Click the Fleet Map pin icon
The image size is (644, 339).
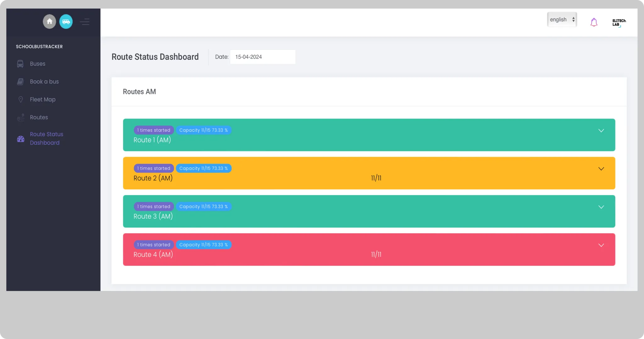(21, 99)
